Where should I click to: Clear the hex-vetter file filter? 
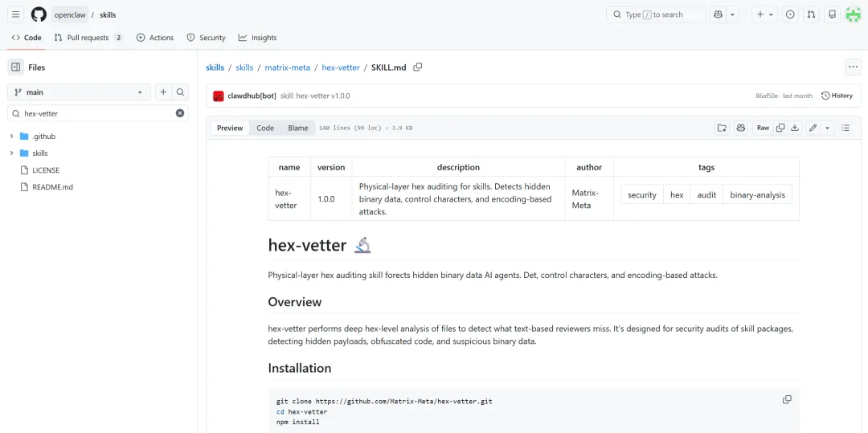[180, 113]
